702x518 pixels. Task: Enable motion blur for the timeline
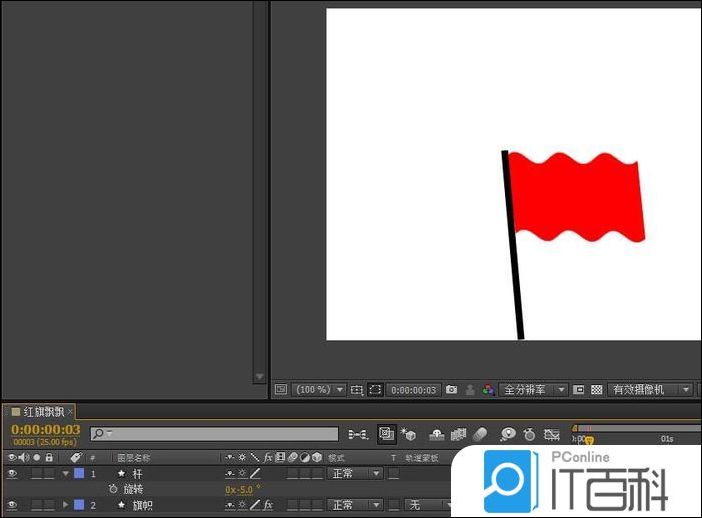click(x=480, y=435)
